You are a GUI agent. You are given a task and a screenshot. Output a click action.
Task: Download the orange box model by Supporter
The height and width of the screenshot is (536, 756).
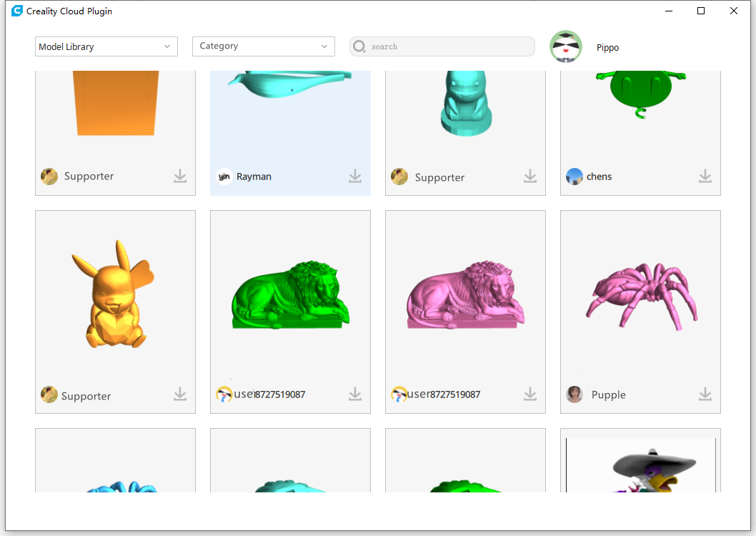(x=180, y=176)
